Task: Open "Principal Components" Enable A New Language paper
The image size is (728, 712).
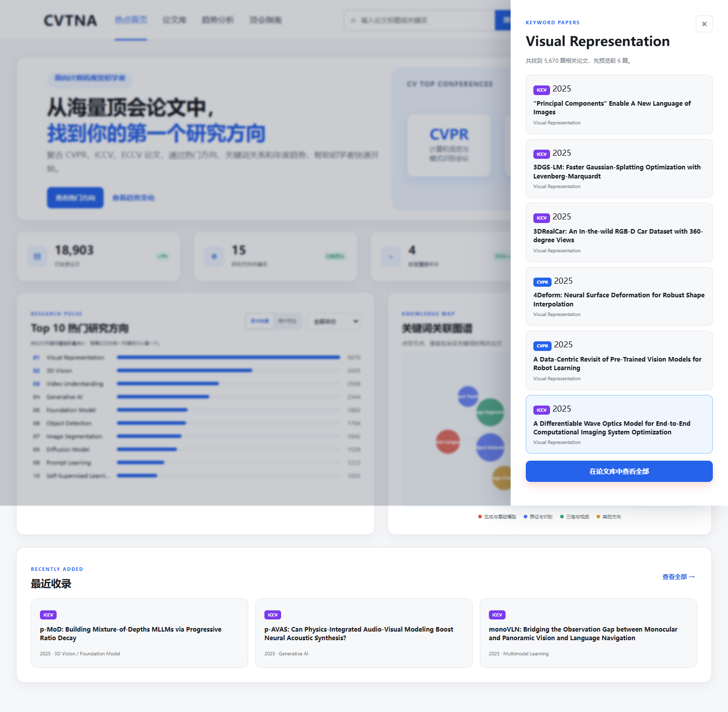Action: 619,104
